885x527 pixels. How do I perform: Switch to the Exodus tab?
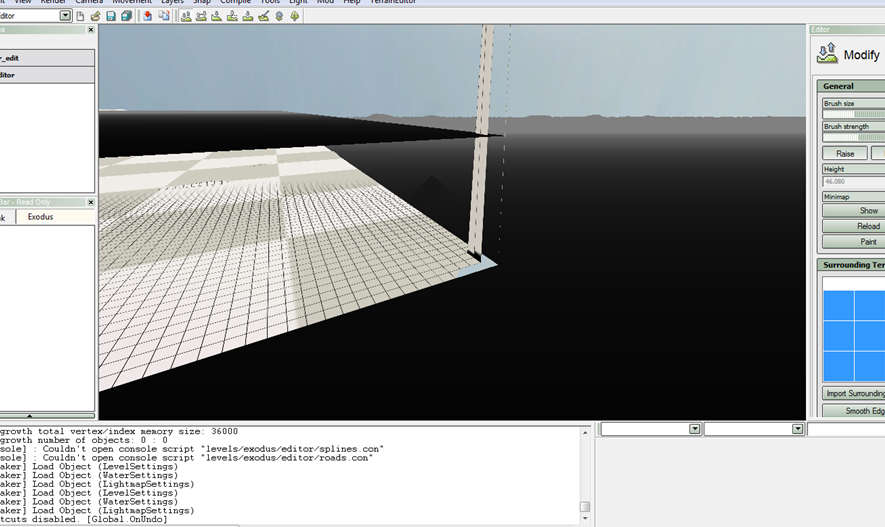pyautogui.click(x=41, y=217)
